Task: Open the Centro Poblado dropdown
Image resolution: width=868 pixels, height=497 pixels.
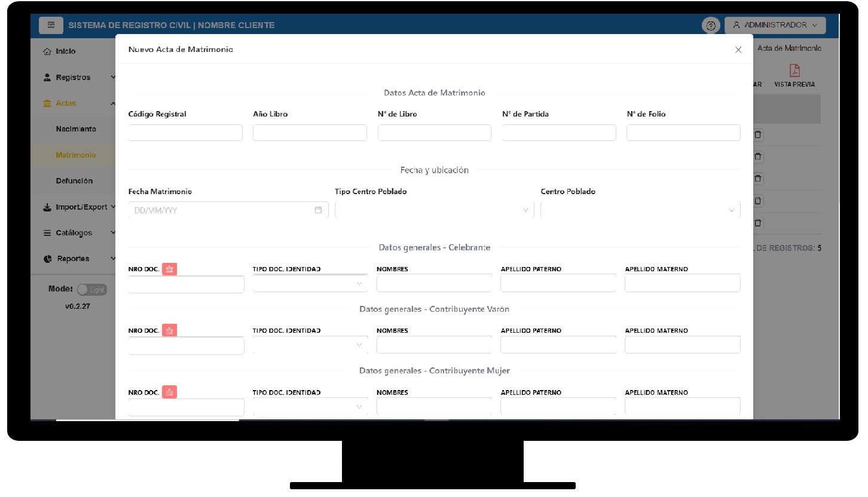Action: (640, 210)
